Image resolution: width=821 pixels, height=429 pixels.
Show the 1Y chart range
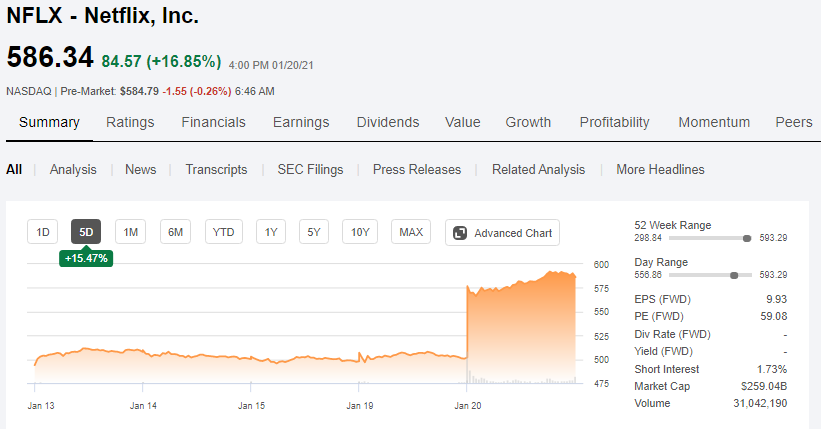tap(271, 232)
